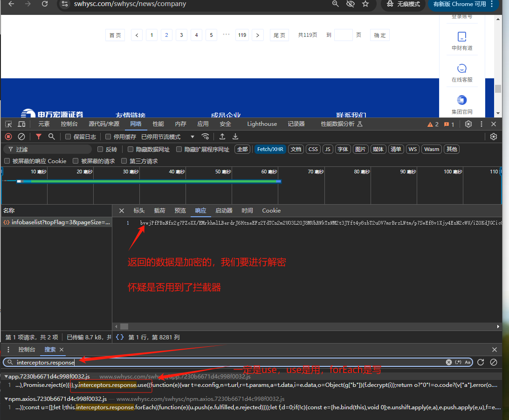Click the browser reload icon
509x420 pixels.
[x=45, y=4]
